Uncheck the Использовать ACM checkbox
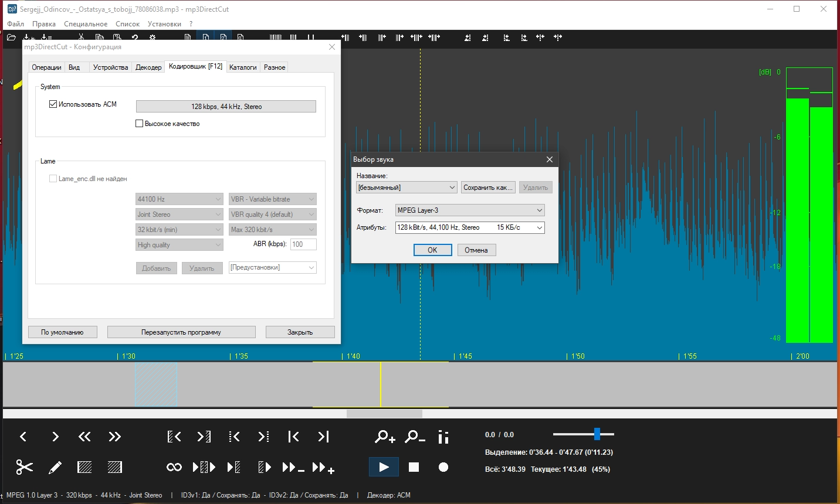 53,104
